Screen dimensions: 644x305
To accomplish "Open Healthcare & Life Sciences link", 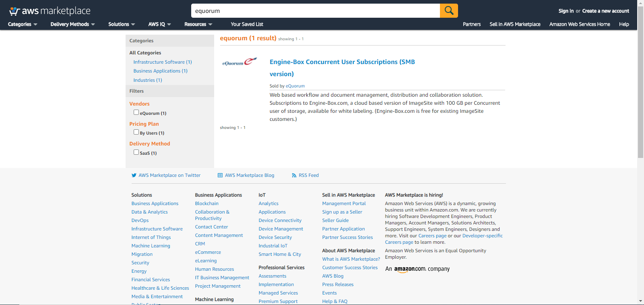I will 160,288.
